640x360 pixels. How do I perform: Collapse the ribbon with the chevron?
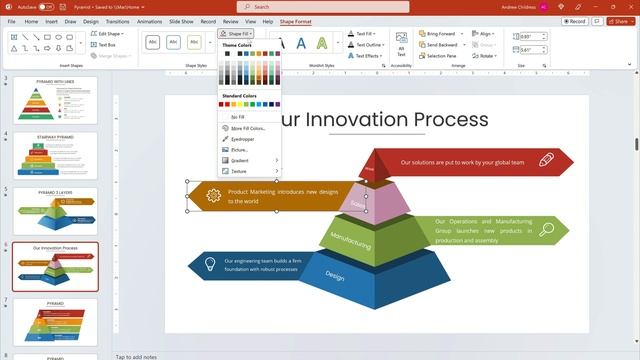(x=629, y=64)
